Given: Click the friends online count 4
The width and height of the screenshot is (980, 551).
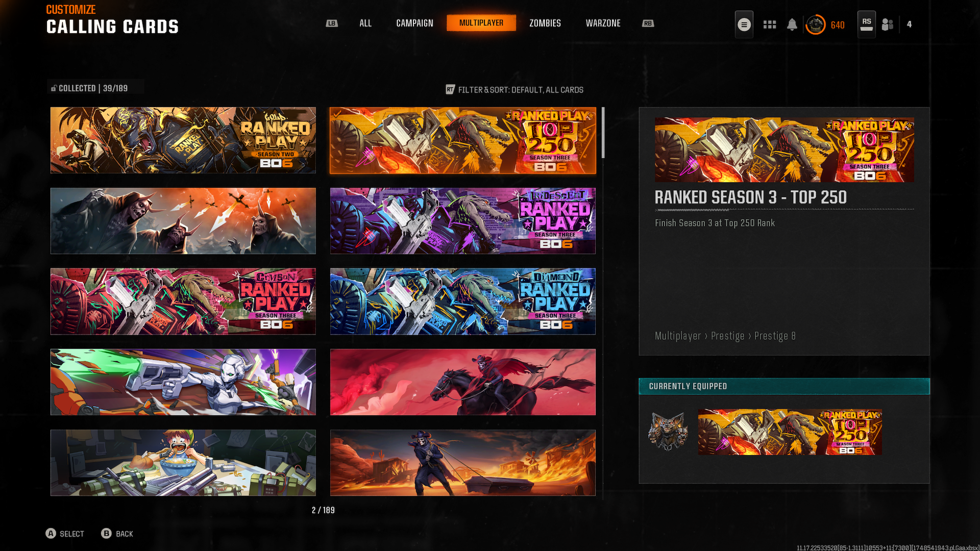Looking at the screenshot, I should click(909, 24).
